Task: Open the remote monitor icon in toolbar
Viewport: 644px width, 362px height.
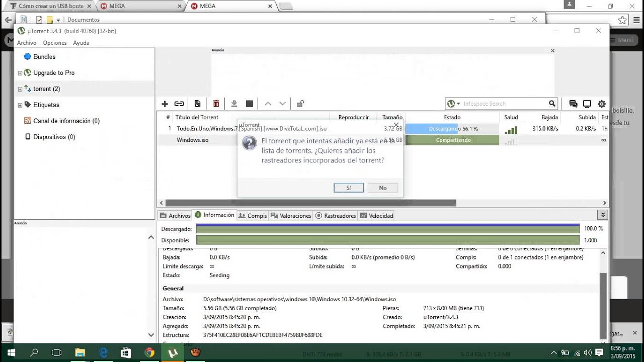Action: click(587, 104)
